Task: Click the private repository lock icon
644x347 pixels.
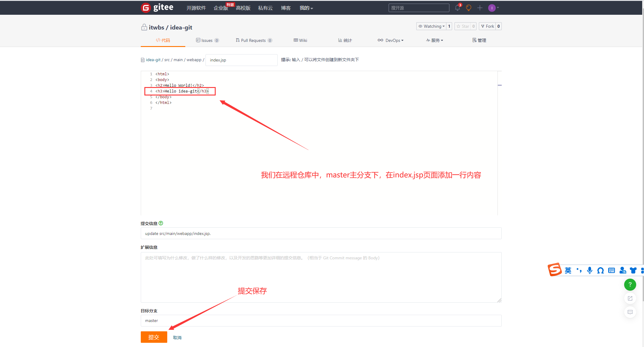Action: (x=144, y=27)
